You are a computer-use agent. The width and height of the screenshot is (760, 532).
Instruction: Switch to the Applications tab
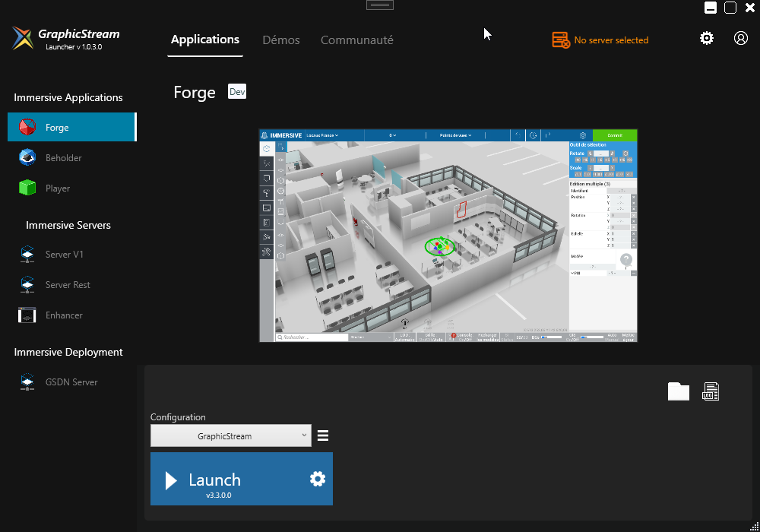[205, 40]
